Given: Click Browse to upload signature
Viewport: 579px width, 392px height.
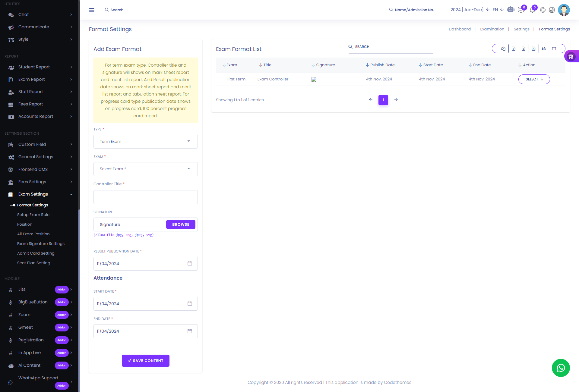Looking at the screenshot, I should 181,224.
